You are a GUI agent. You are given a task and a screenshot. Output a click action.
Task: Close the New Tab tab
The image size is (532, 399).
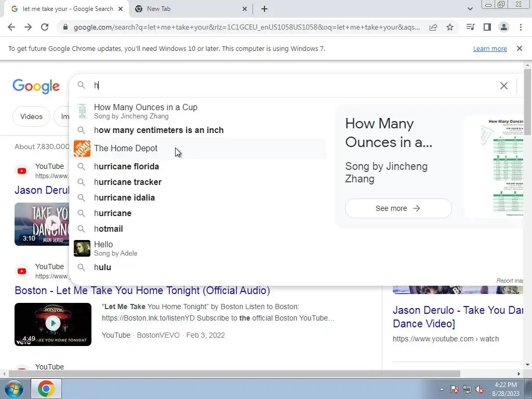pyautogui.click(x=245, y=9)
